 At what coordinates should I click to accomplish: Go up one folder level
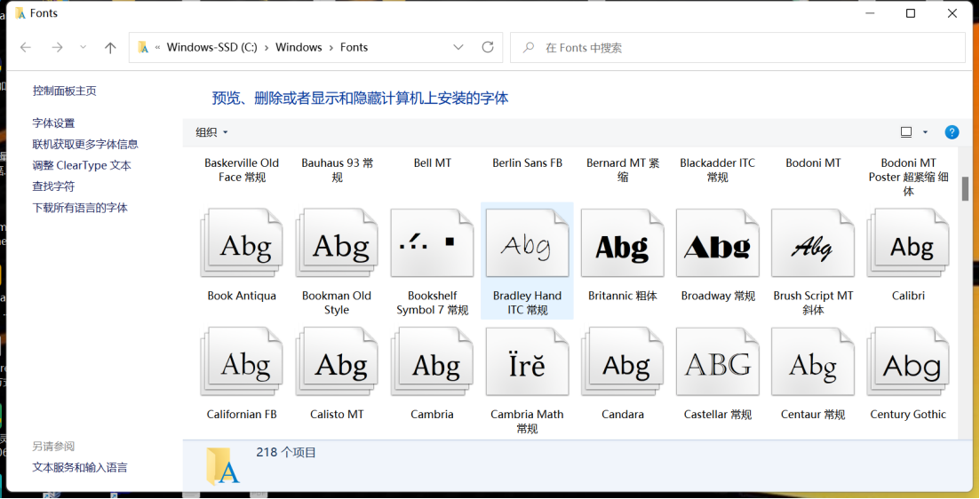(111, 47)
